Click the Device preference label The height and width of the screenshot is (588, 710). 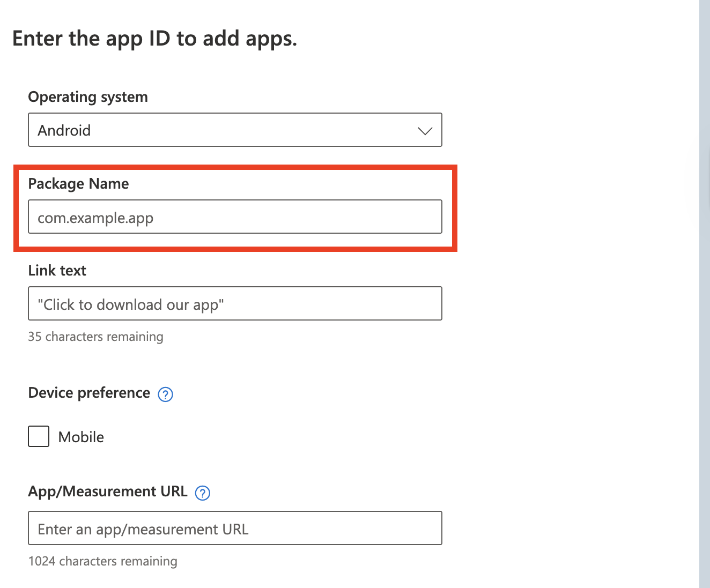pyautogui.click(x=89, y=393)
